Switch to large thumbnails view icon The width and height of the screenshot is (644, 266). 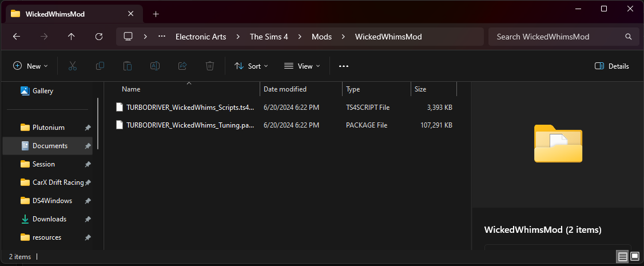634,257
